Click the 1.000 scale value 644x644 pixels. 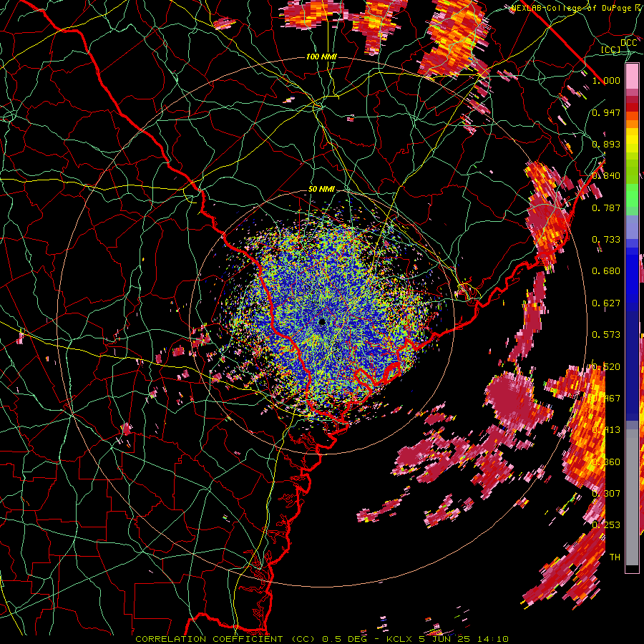tap(606, 80)
